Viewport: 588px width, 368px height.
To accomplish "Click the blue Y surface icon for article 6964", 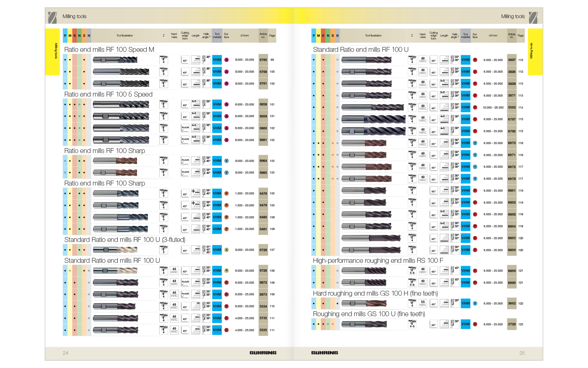I will coord(227,161).
